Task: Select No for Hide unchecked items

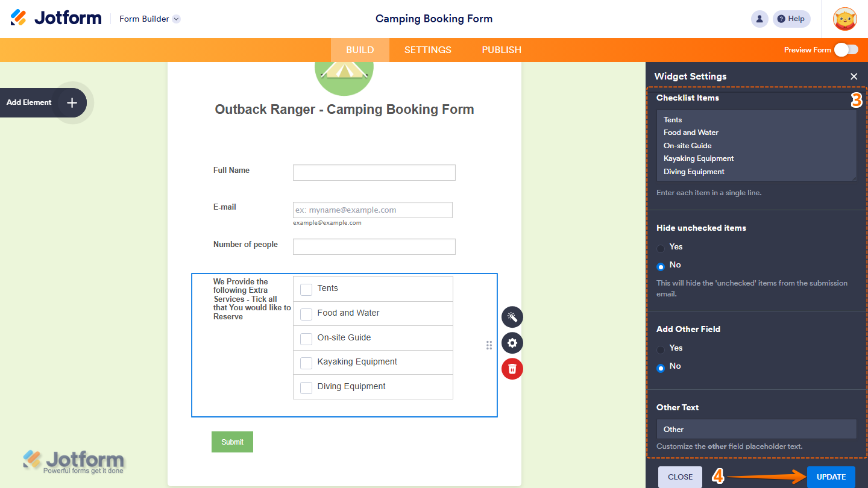Action: coord(661,265)
